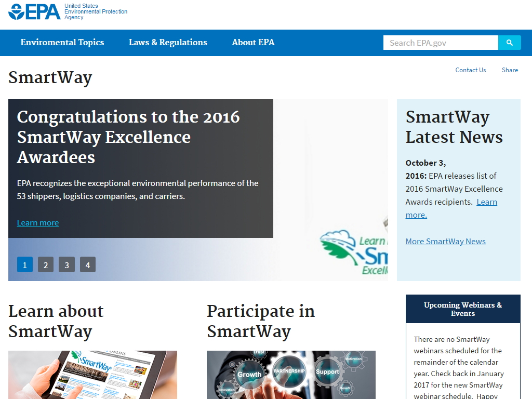Open the Laws & Regulations menu

click(168, 43)
